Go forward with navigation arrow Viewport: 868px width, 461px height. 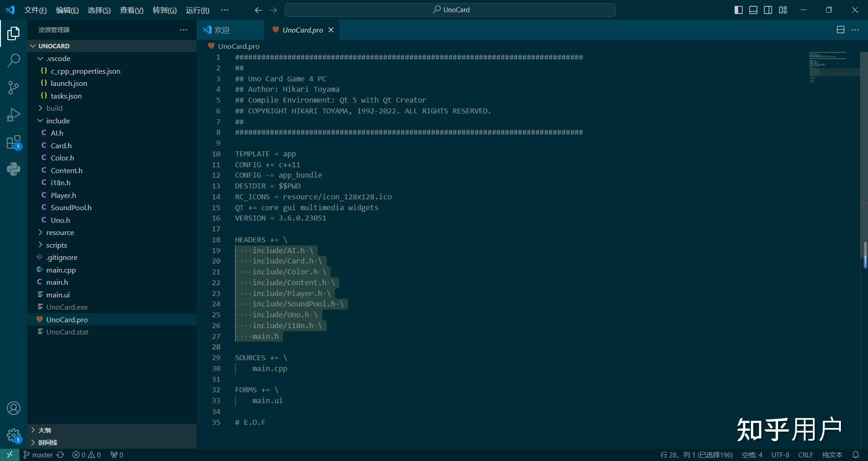pyautogui.click(x=274, y=10)
